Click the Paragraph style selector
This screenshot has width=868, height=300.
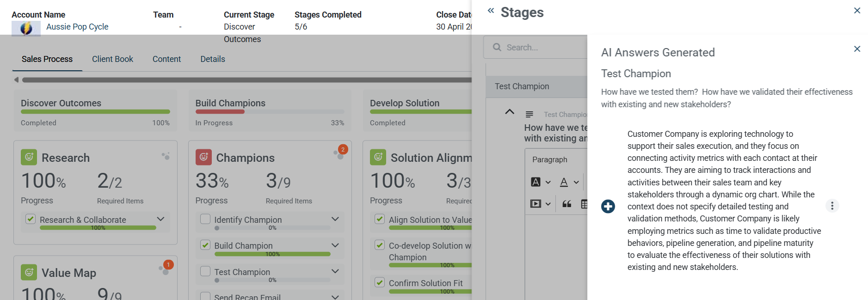coord(550,159)
